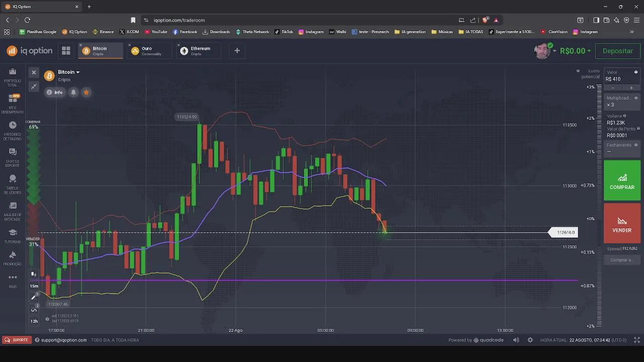
Task: Close the Ouro asset tab
Action: point(129,45)
